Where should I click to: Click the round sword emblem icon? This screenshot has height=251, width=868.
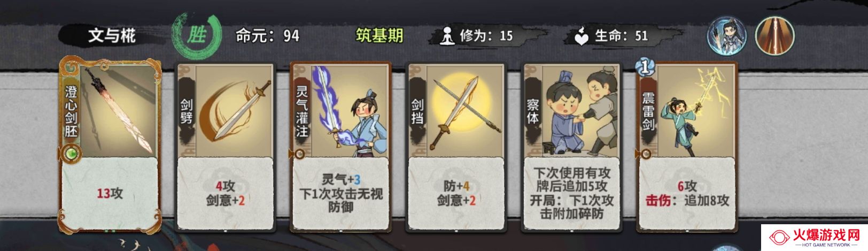[774, 36]
